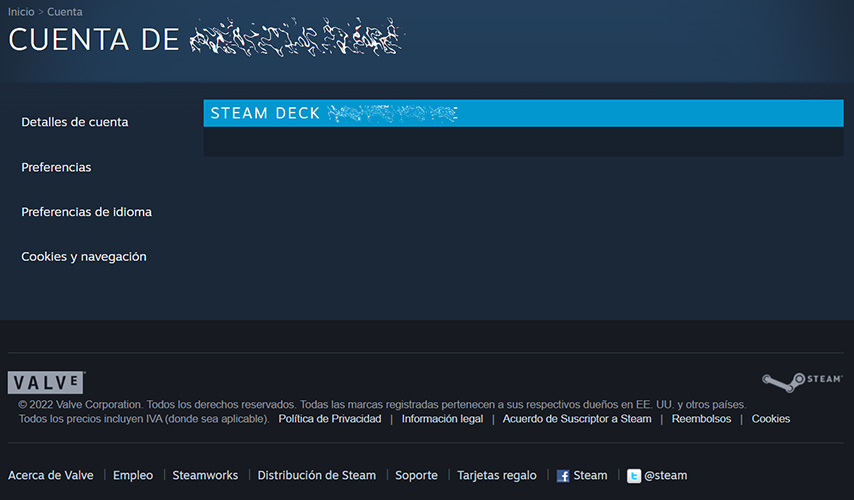Open the Preferencias section
Screen dimensions: 854x500
click(56, 167)
